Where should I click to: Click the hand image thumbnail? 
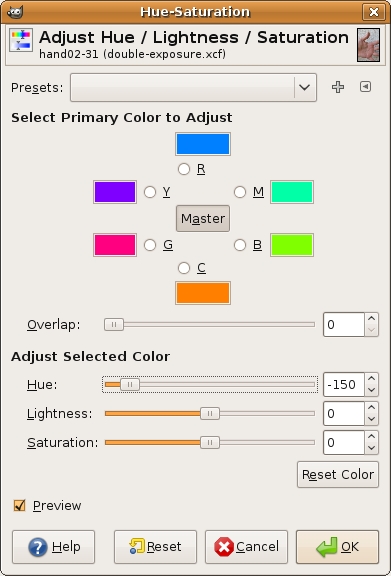point(369,45)
